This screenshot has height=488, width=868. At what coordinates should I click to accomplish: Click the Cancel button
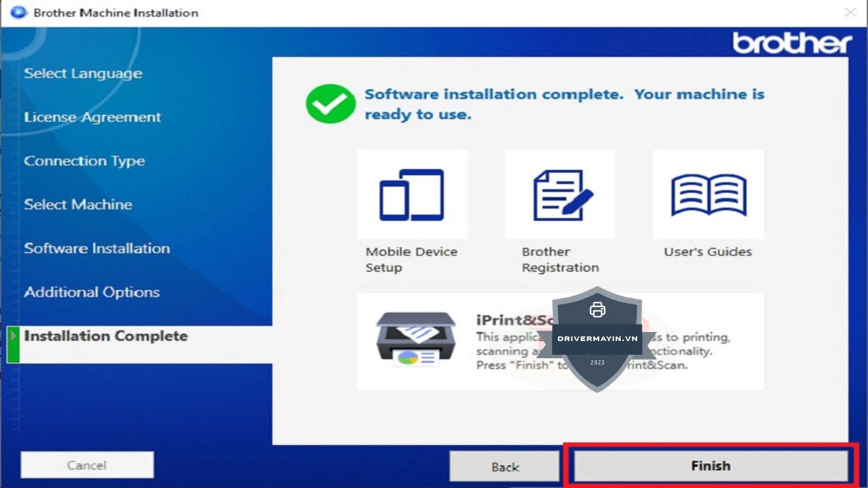pos(87,465)
